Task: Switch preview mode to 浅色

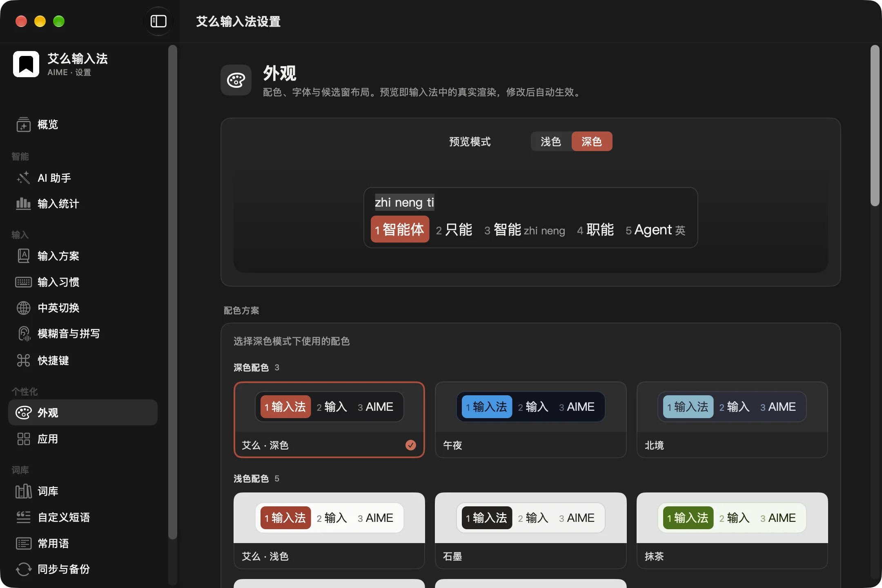Action: [551, 141]
